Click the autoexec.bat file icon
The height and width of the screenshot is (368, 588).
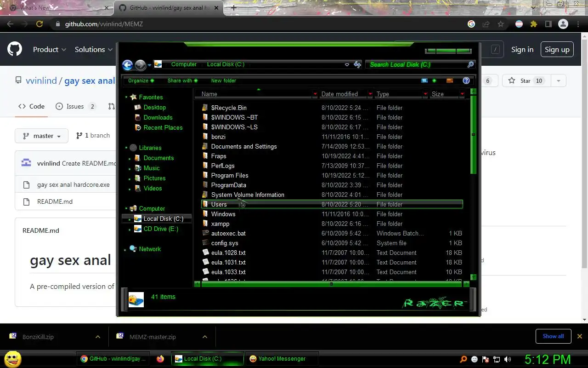(206, 233)
